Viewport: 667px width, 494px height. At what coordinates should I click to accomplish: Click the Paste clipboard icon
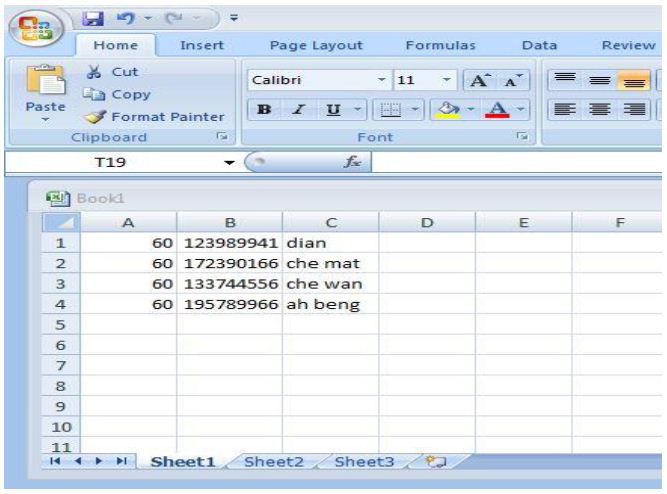[46, 80]
